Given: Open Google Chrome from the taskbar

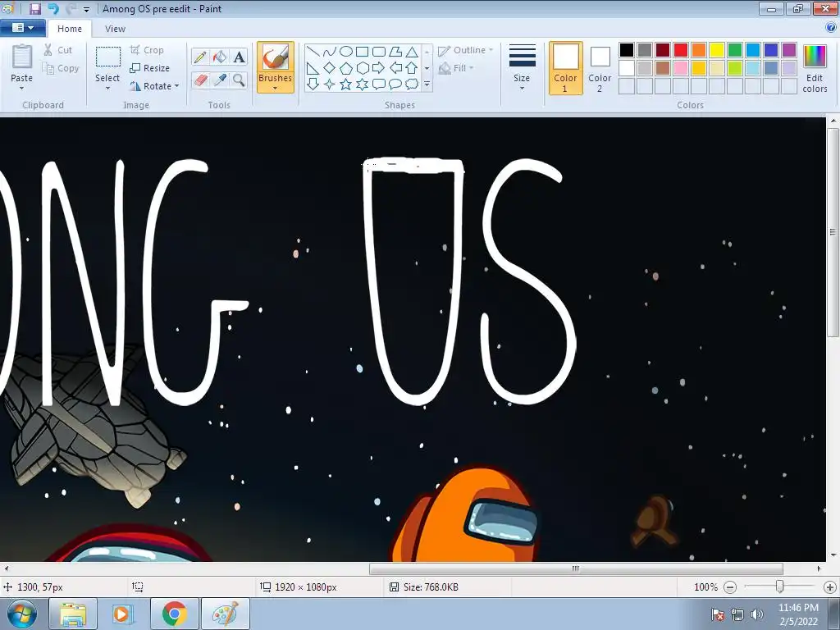Looking at the screenshot, I should pyautogui.click(x=175, y=614).
